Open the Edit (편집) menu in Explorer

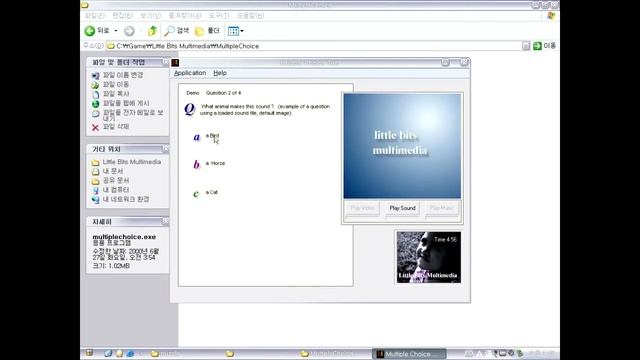pos(122,16)
